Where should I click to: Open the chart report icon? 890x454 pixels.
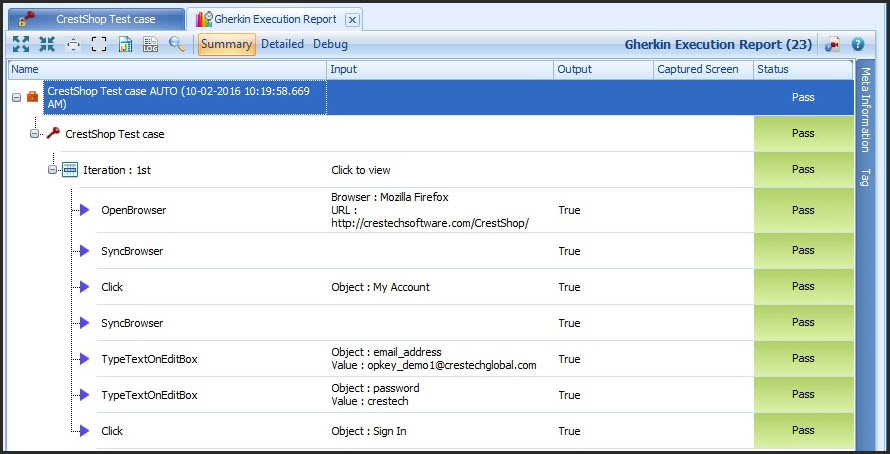[x=125, y=44]
